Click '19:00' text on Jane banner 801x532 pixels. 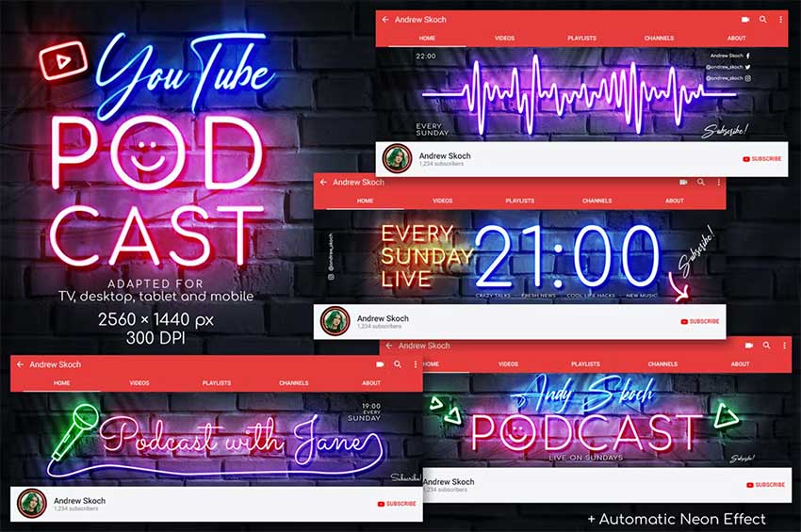371,406
